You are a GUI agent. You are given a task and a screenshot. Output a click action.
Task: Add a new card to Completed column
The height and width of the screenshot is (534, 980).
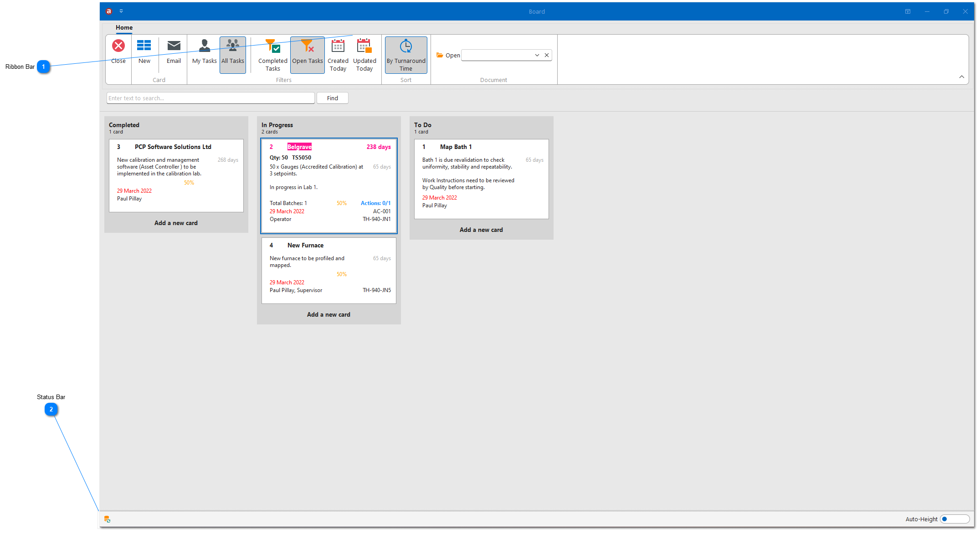coord(176,223)
